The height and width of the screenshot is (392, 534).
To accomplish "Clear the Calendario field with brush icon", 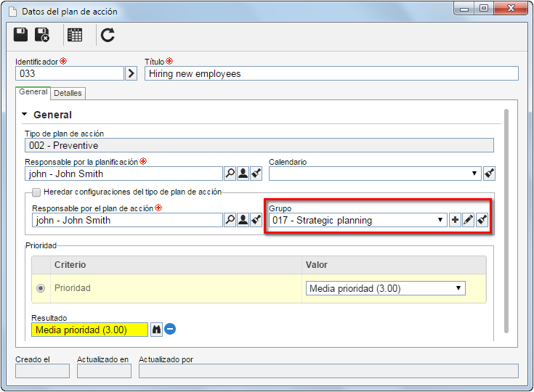I will [489, 173].
